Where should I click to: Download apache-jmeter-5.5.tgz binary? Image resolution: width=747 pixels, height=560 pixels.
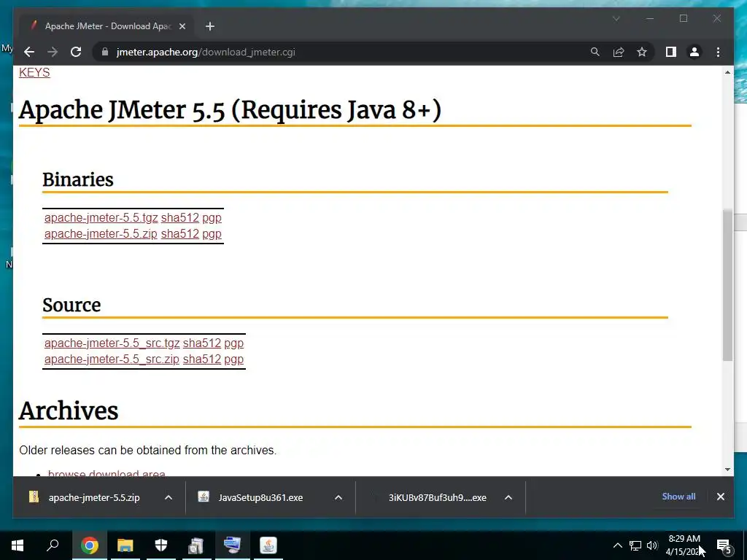point(101,217)
